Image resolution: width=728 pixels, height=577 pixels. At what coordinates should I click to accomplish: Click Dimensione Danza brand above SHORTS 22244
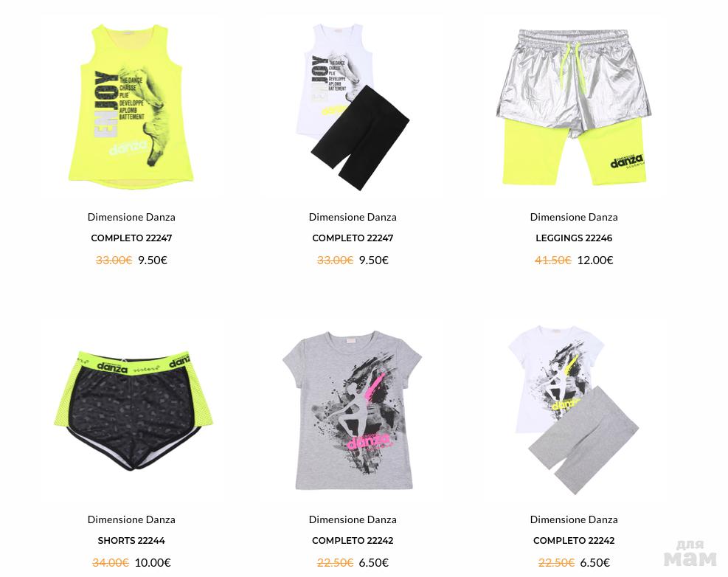click(x=131, y=519)
